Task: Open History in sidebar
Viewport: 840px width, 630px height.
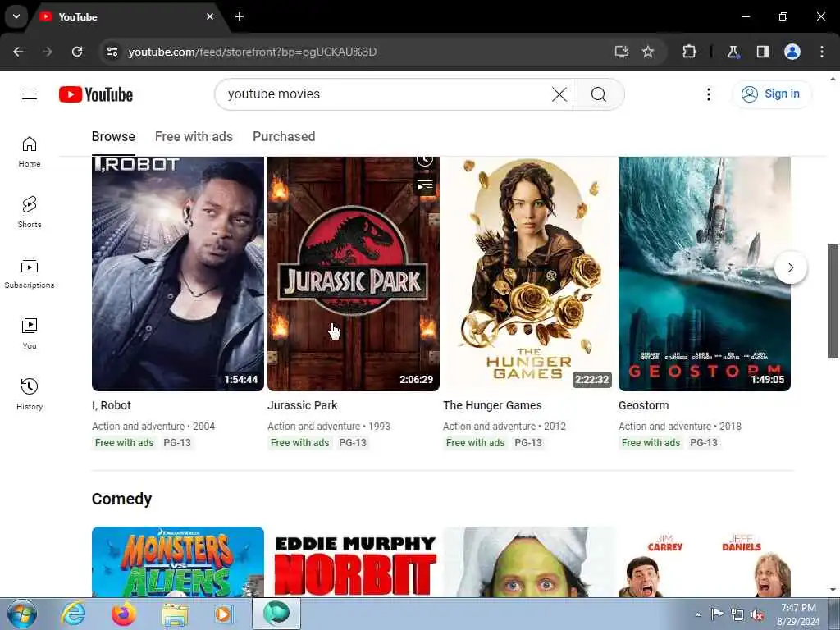Action: (30, 394)
